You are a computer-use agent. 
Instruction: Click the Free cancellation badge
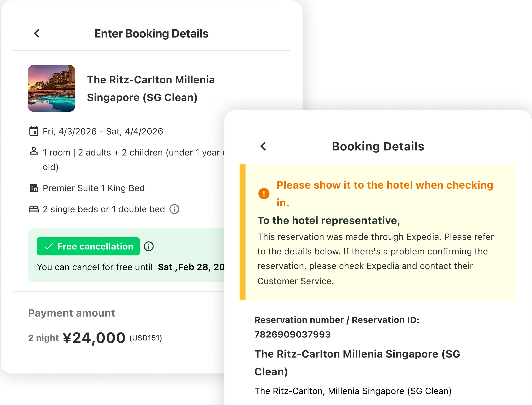coord(88,246)
